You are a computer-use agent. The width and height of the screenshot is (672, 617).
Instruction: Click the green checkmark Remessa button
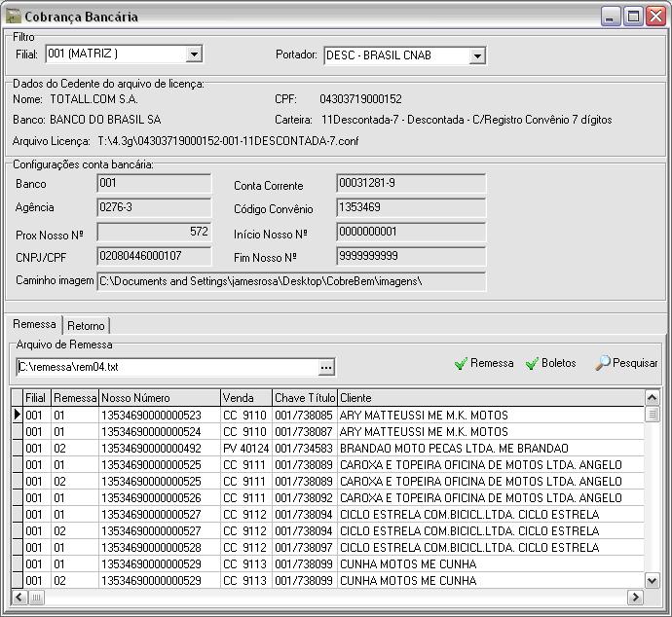tap(484, 363)
